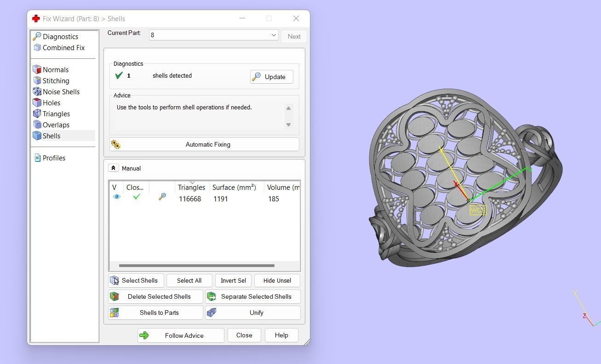Collapse the Manual section
This screenshot has width=601, height=364.
113,168
